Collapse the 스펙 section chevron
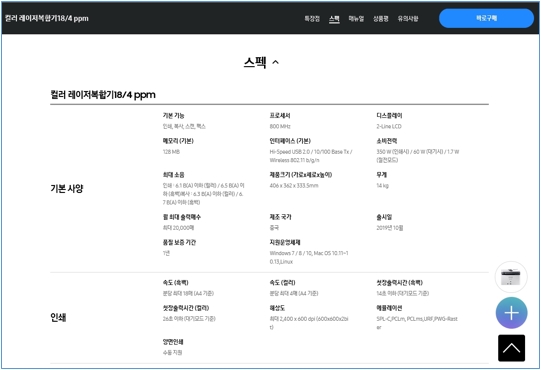Viewport: 541px width, 370px height. (275, 62)
